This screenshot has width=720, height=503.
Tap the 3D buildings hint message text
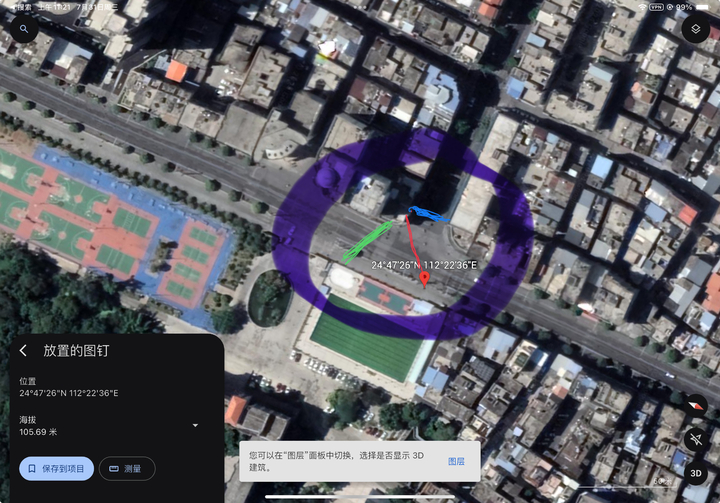tap(337, 461)
